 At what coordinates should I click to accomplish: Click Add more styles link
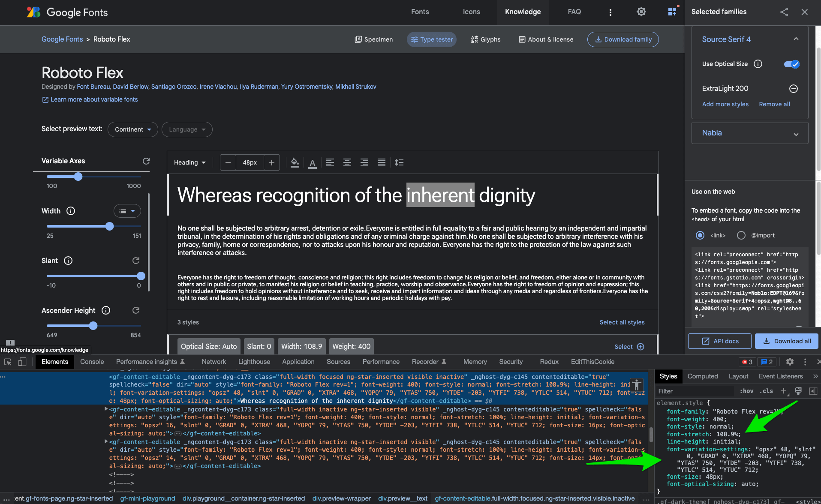725,104
